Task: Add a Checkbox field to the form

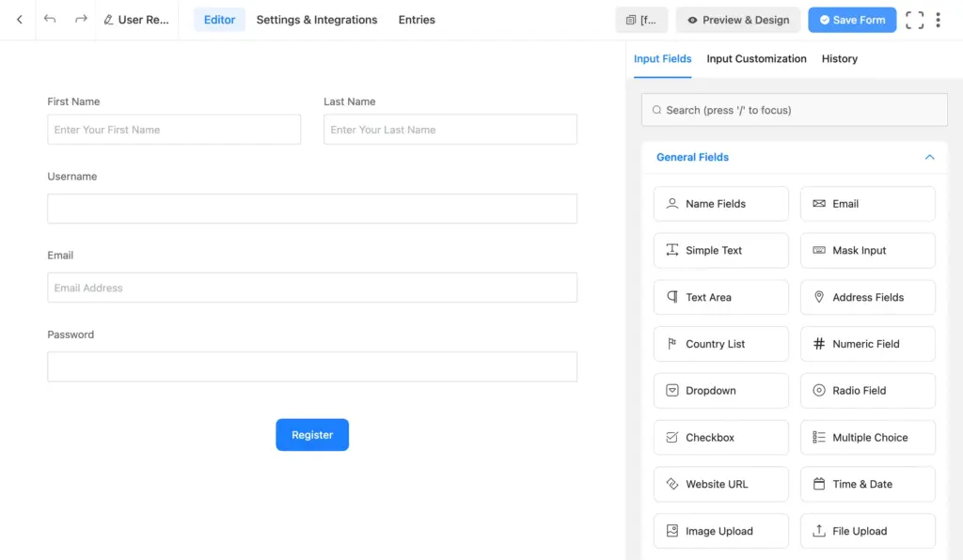Action: [720, 437]
